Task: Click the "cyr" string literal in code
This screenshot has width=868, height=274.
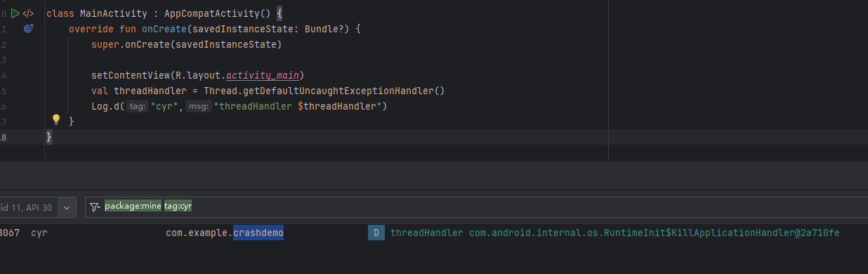Action: (x=165, y=106)
